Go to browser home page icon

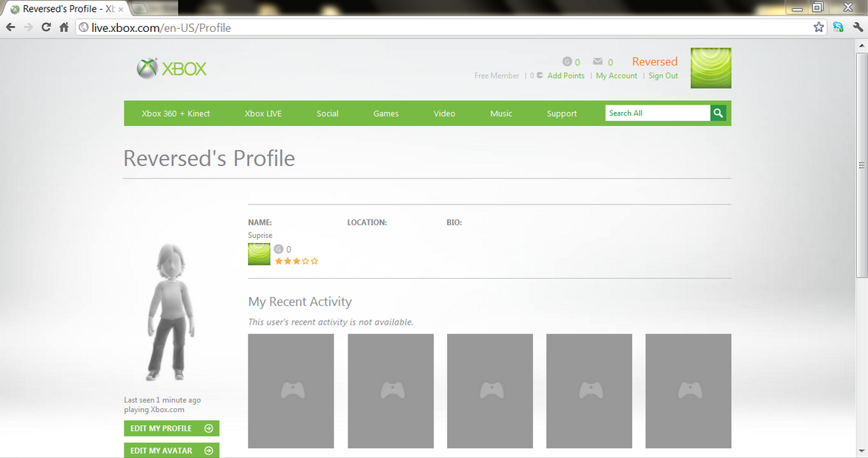click(x=64, y=27)
